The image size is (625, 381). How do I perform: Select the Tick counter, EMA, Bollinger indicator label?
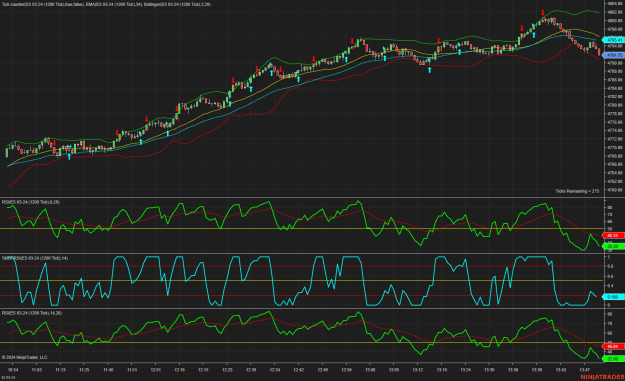[x=106, y=4]
